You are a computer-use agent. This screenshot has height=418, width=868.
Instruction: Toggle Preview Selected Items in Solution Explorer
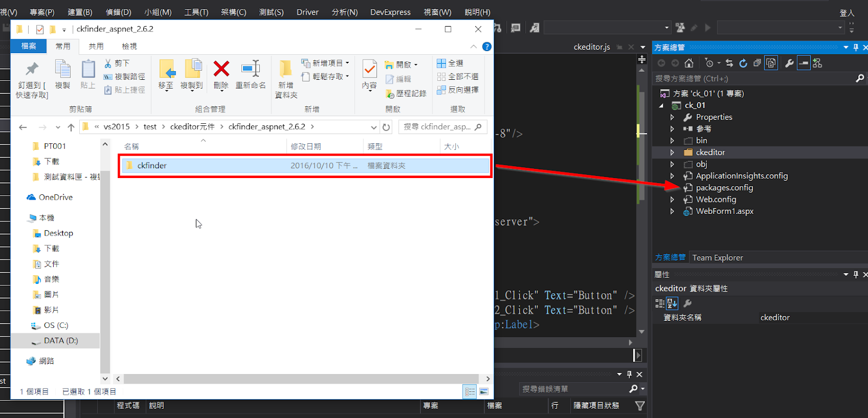(x=803, y=63)
